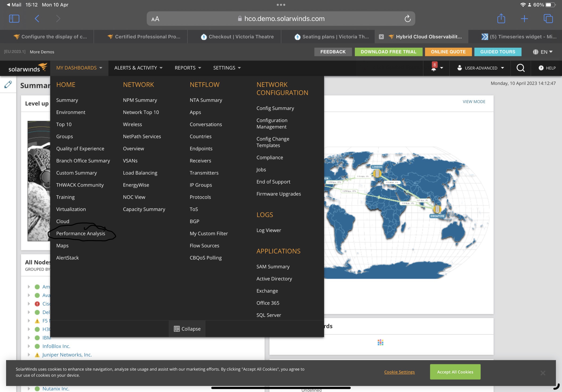Click the Safari sidebar toggle icon
562x392 pixels.
[x=14, y=19]
